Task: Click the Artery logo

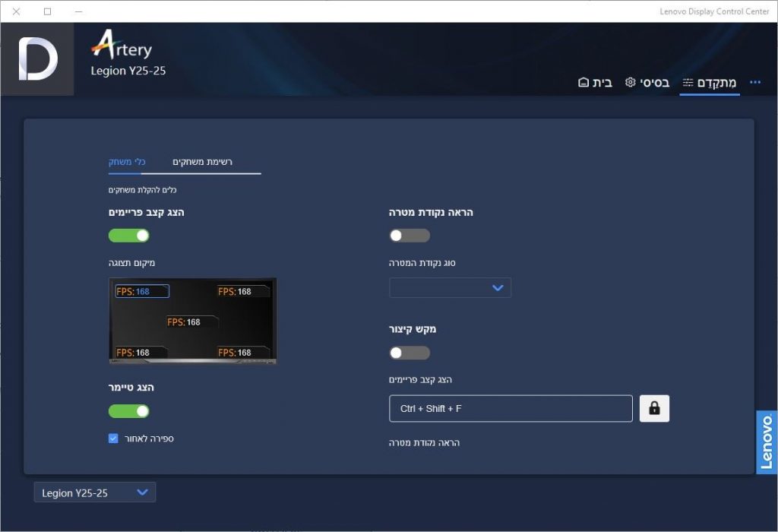Action: coord(122,45)
